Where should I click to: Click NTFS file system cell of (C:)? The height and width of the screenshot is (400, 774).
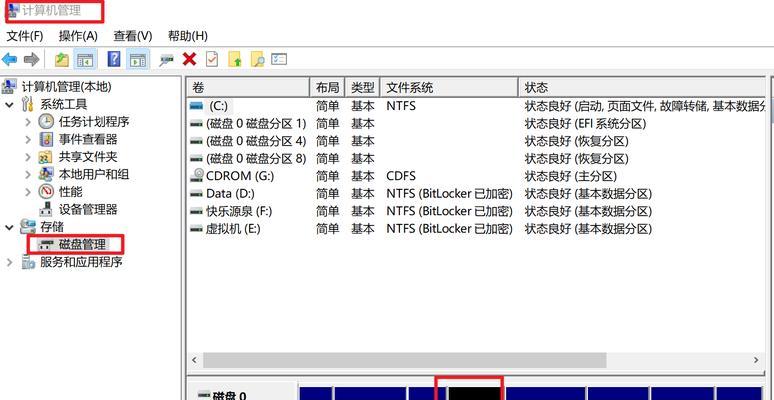pyautogui.click(x=401, y=106)
